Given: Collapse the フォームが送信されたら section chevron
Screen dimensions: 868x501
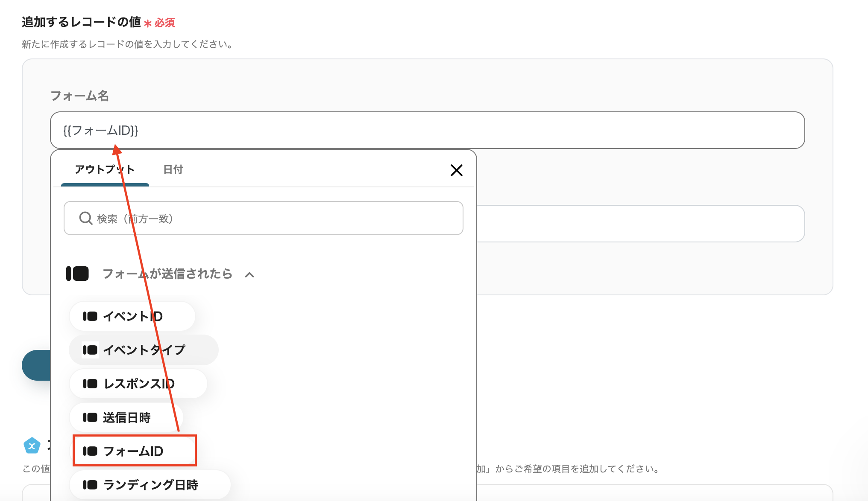Looking at the screenshot, I should point(249,275).
